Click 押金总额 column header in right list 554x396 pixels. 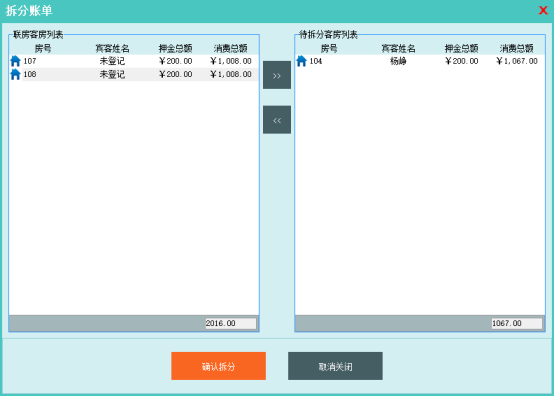(461, 48)
